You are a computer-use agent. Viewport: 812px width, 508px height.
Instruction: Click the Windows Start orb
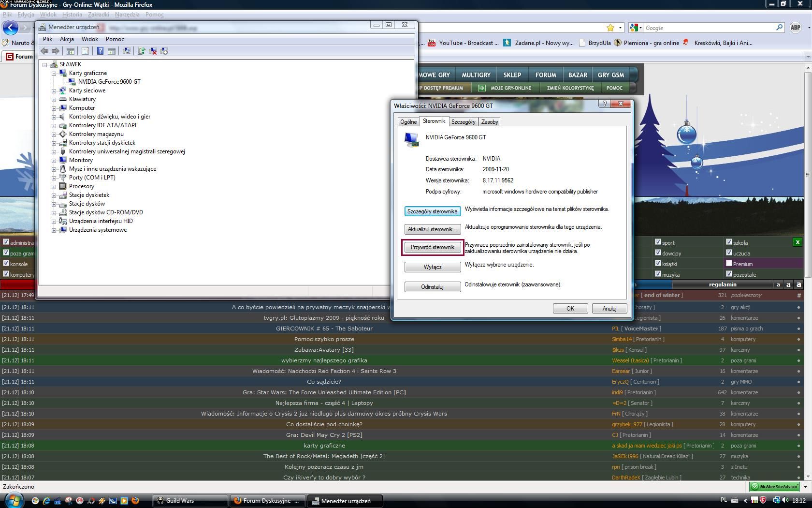coord(13,500)
